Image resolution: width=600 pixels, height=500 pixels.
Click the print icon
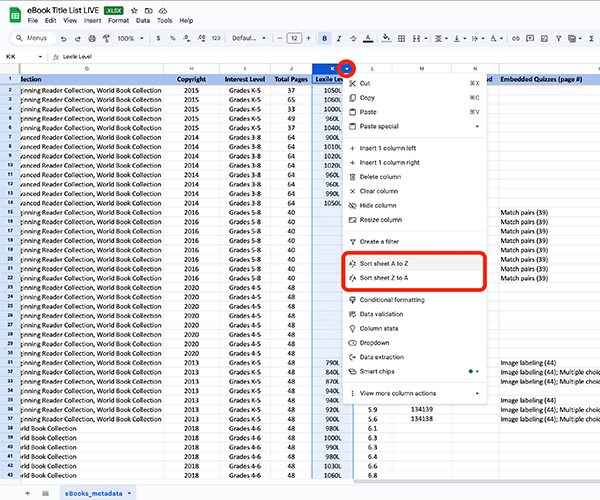92,38
